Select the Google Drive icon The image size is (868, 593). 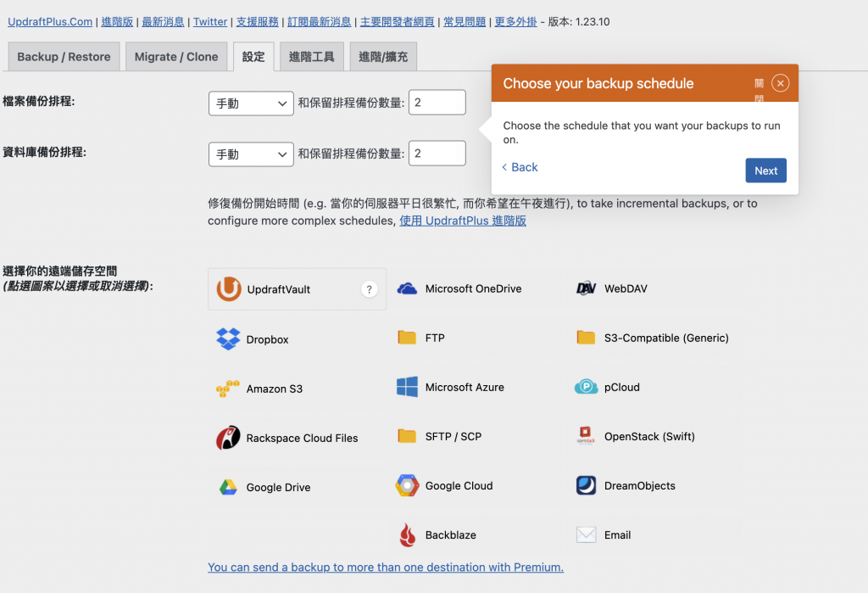pyautogui.click(x=228, y=487)
